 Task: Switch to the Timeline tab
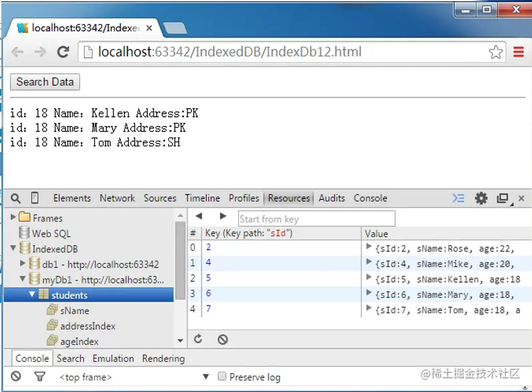(202, 198)
